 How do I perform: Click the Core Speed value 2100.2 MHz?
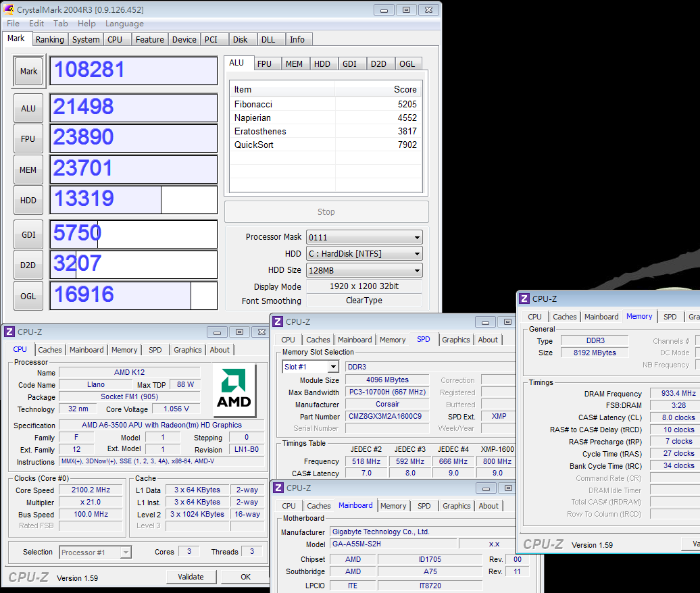[91, 490]
